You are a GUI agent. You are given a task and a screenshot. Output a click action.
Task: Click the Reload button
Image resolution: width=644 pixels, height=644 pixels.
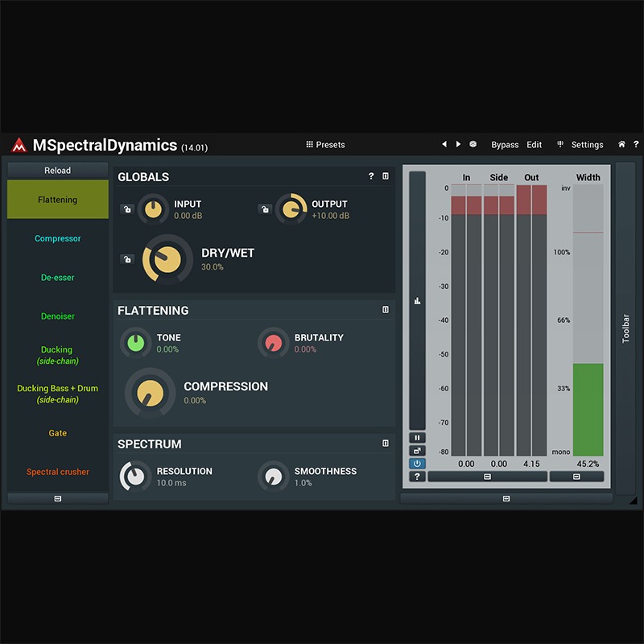coord(57,170)
